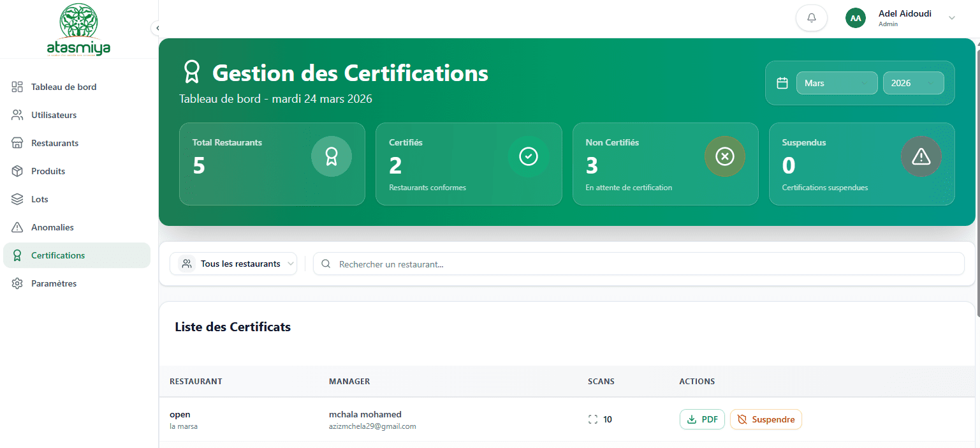
Task: Click the Suspendus warning triangle icon
Action: [921, 156]
